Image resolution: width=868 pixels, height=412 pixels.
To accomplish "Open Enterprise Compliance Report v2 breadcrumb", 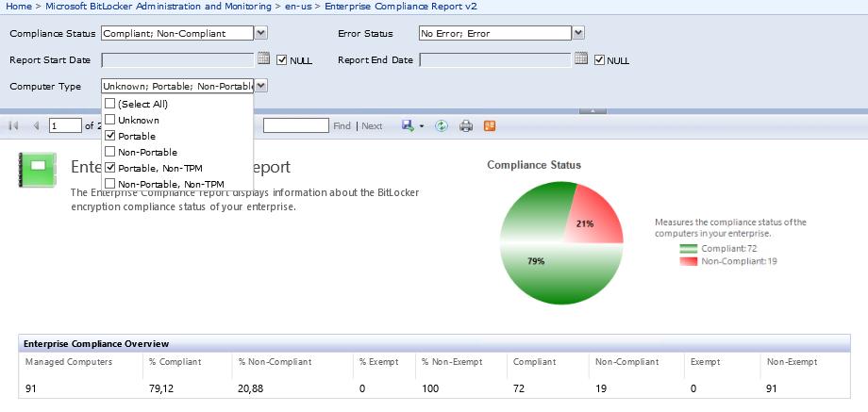I will coord(401,7).
